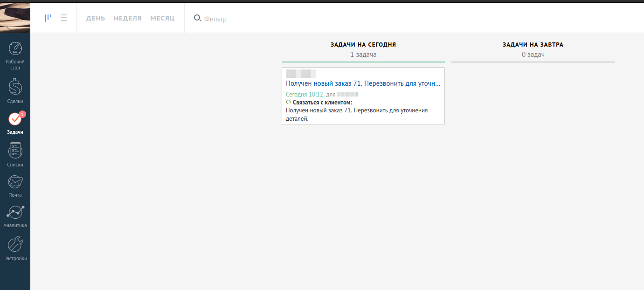Click the '0 задач' counter text
This screenshot has height=290, width=644.
click(533, 55)
